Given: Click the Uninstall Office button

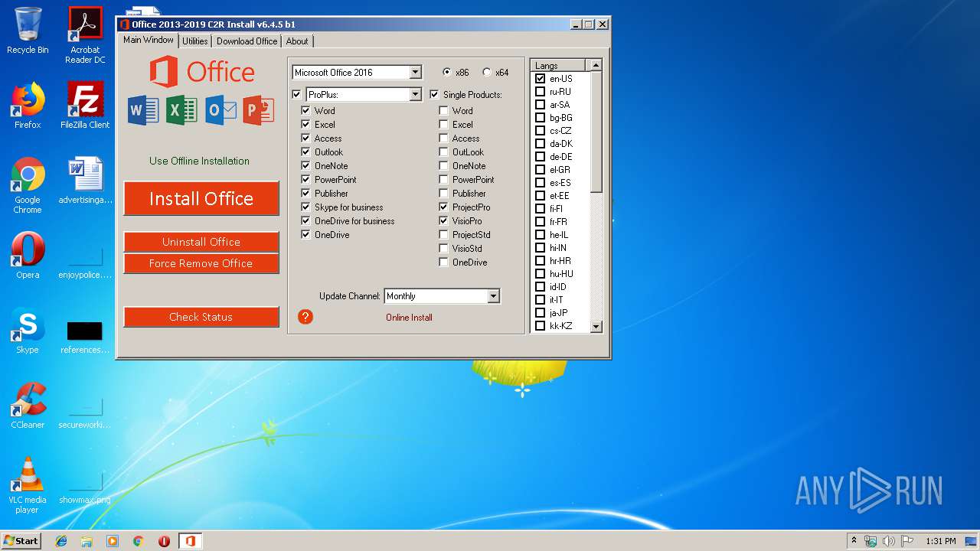Looking at the screenshot, I should (x=201, y=242).
